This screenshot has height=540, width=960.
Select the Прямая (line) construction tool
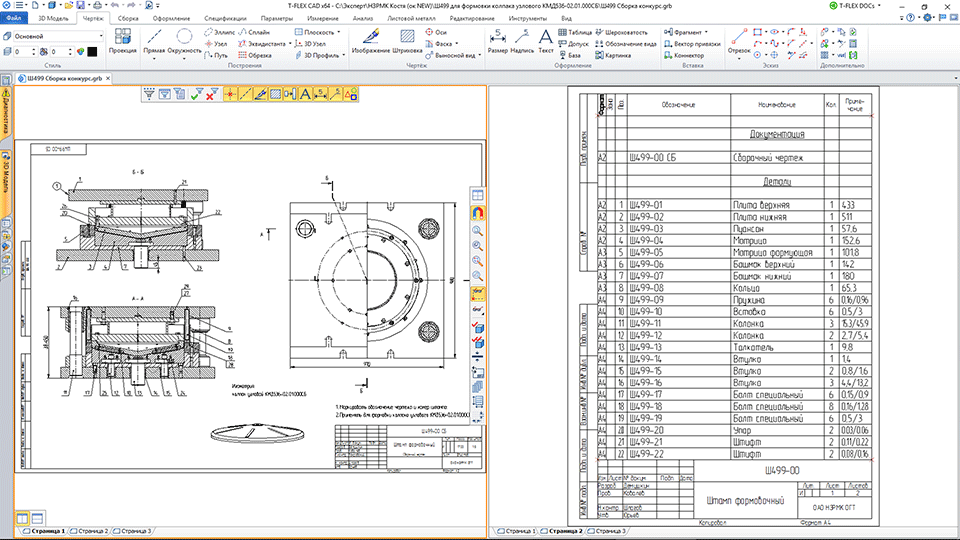point(154,41)
